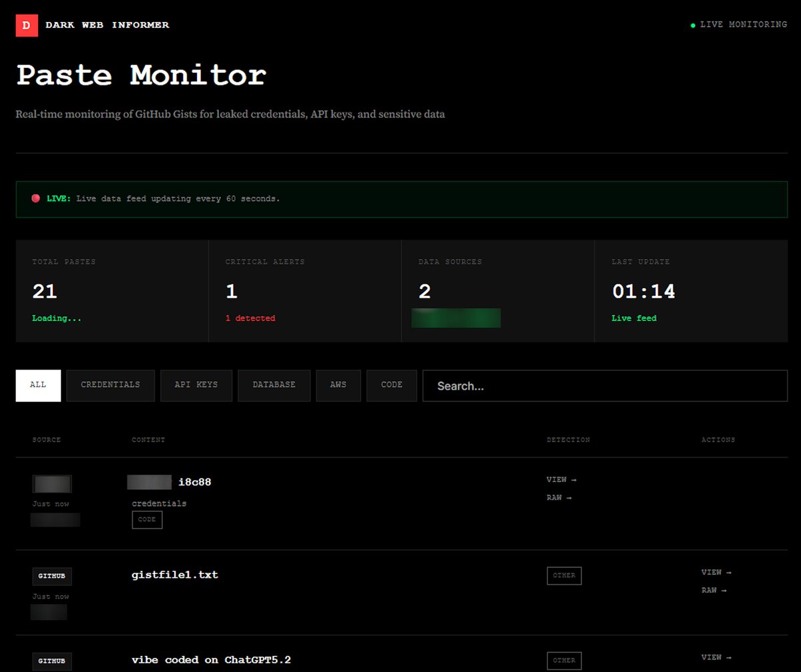Click the LIVE MONITORING header text
801x672 pixels.
click(744, 25)
